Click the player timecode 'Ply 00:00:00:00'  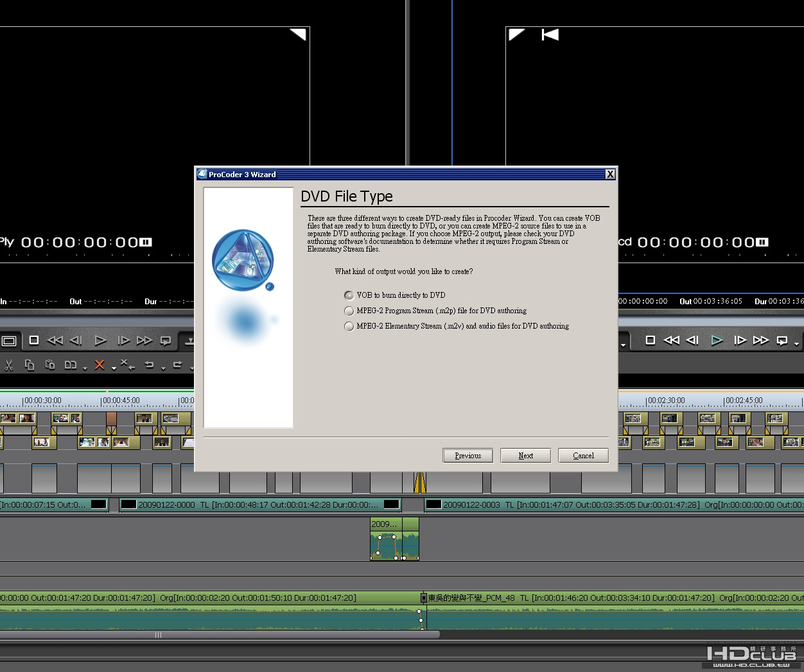point(76,242)
